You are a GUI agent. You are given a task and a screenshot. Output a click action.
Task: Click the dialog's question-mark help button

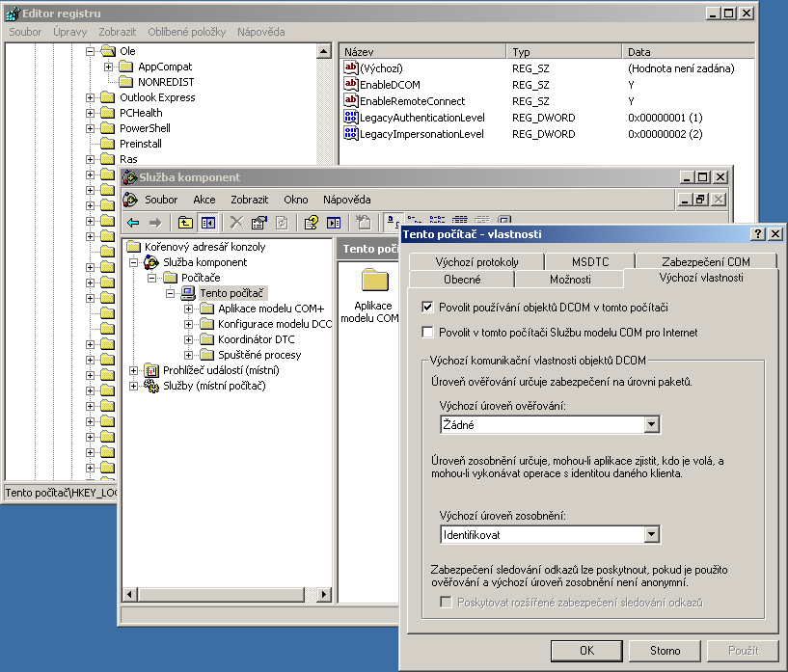click(758, 233)
